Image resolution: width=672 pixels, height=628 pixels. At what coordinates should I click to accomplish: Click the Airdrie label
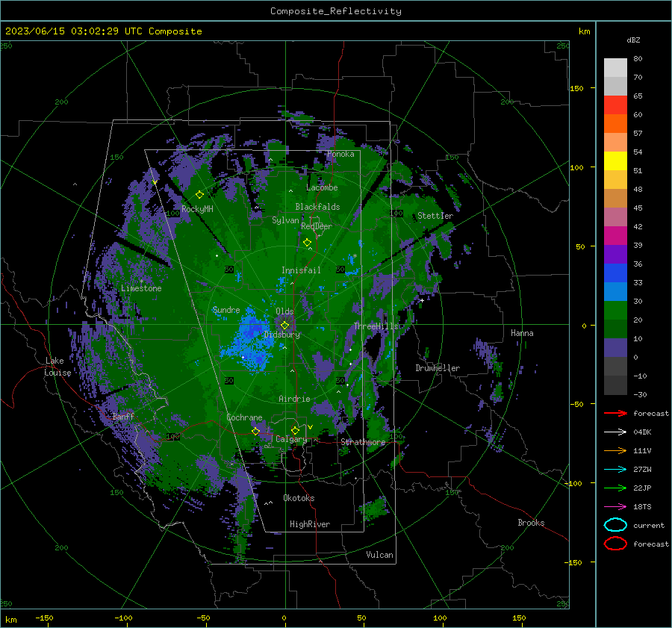tap(294, 399)
